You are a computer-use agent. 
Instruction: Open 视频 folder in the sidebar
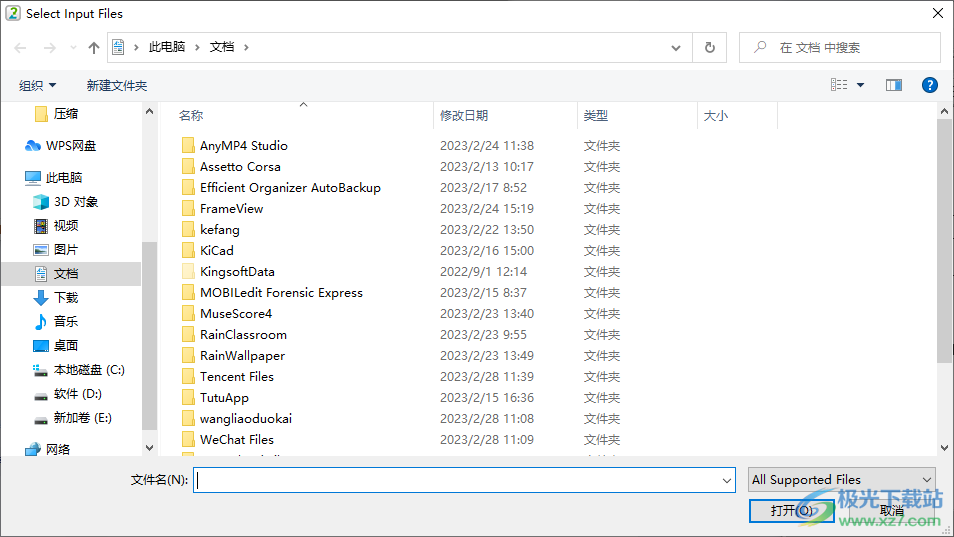56,226
